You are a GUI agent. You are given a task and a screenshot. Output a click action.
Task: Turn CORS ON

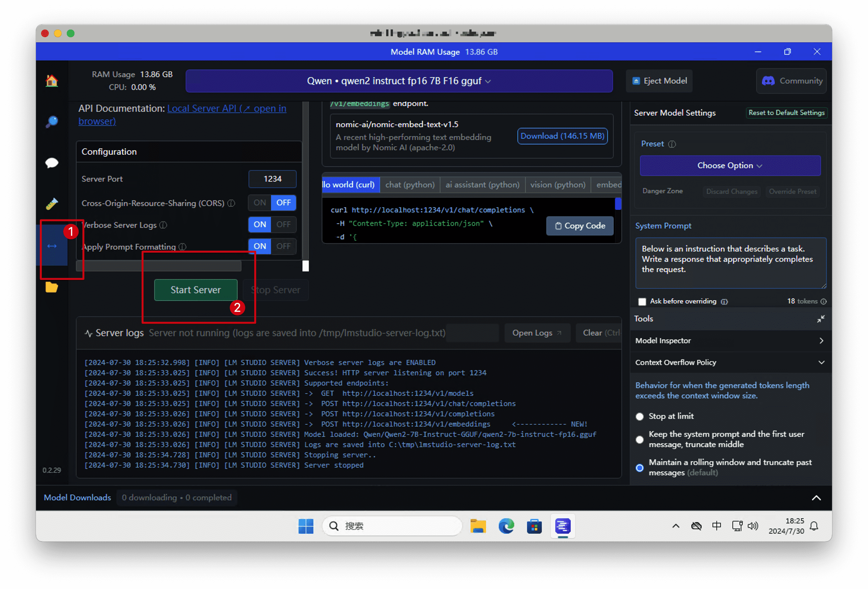tap(260, 203)
